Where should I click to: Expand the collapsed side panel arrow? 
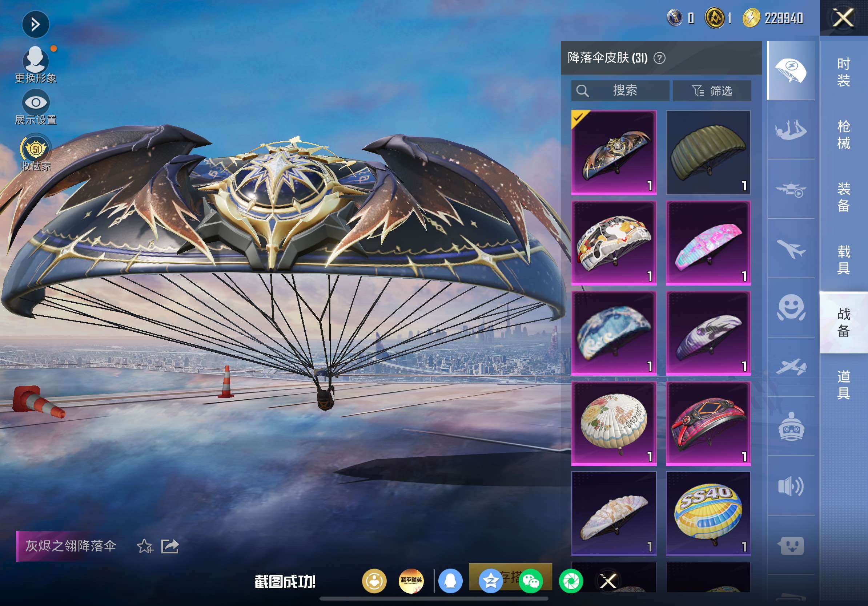[36, 25]
